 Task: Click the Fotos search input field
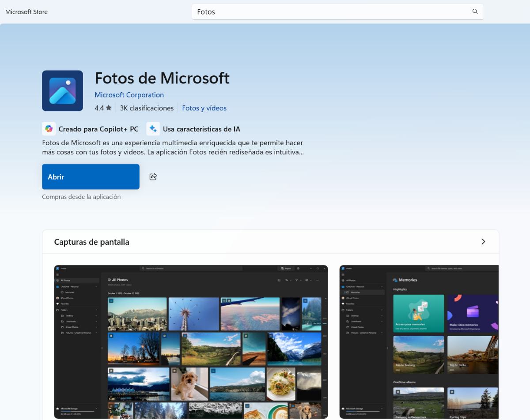click(x=331, y=12)
